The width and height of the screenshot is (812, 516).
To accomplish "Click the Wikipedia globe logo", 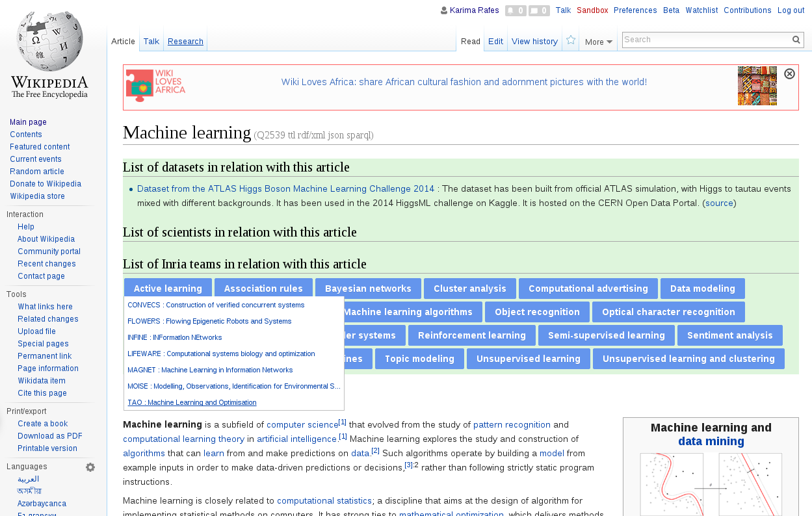I will pos(49,54).
